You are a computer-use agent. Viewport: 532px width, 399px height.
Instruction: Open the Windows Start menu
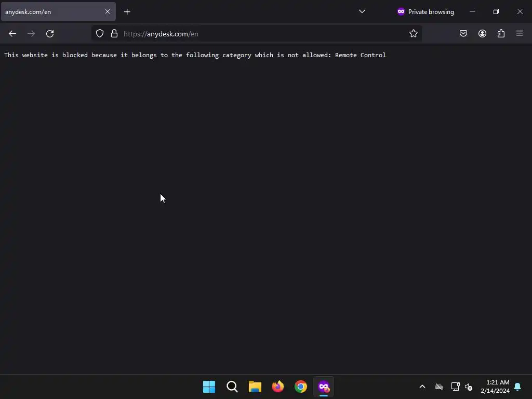tap(209, 387)
